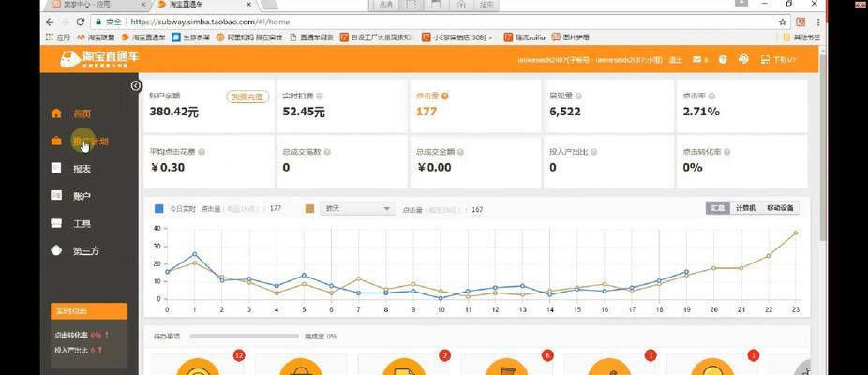This screenshot has width=868, height=375.
Task: Click the blue 今日实时 legend swatch
Action: tap(158, 209)
